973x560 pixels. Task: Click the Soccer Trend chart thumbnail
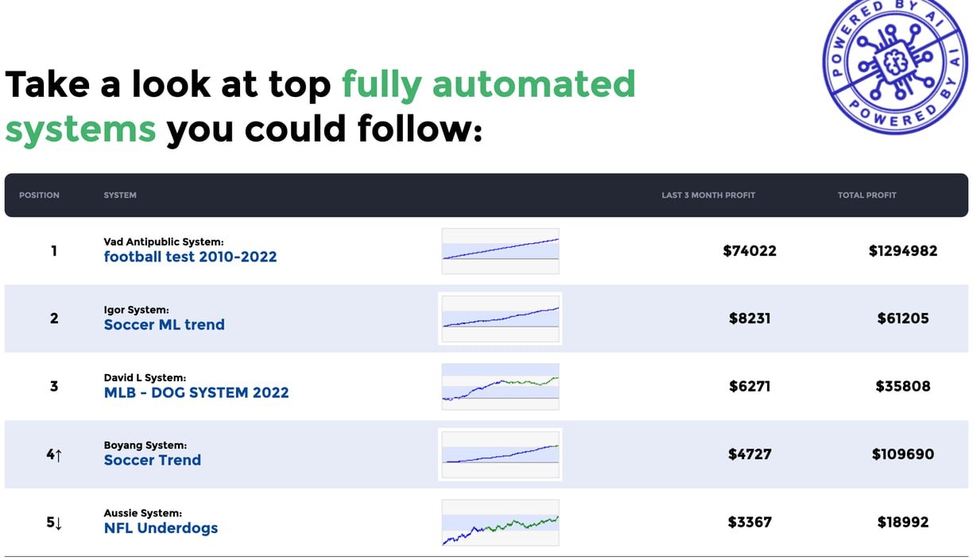click(x=500, y=454)
